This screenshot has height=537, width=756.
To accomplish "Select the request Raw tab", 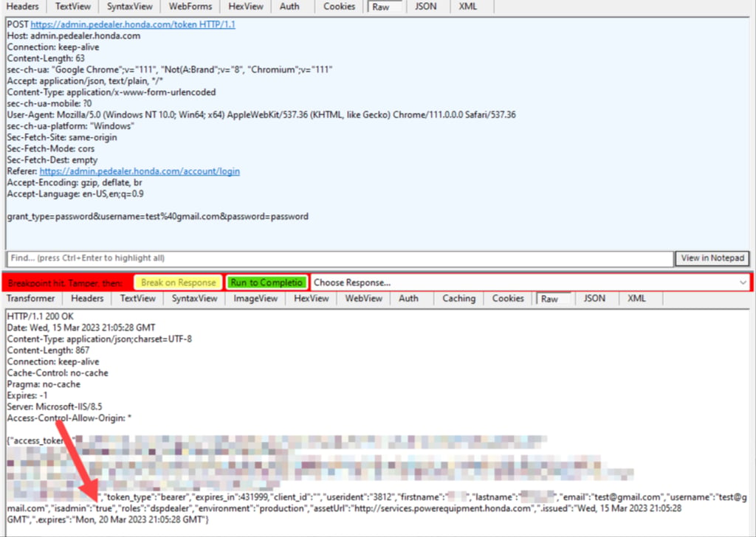I will (x=385, y=7).
